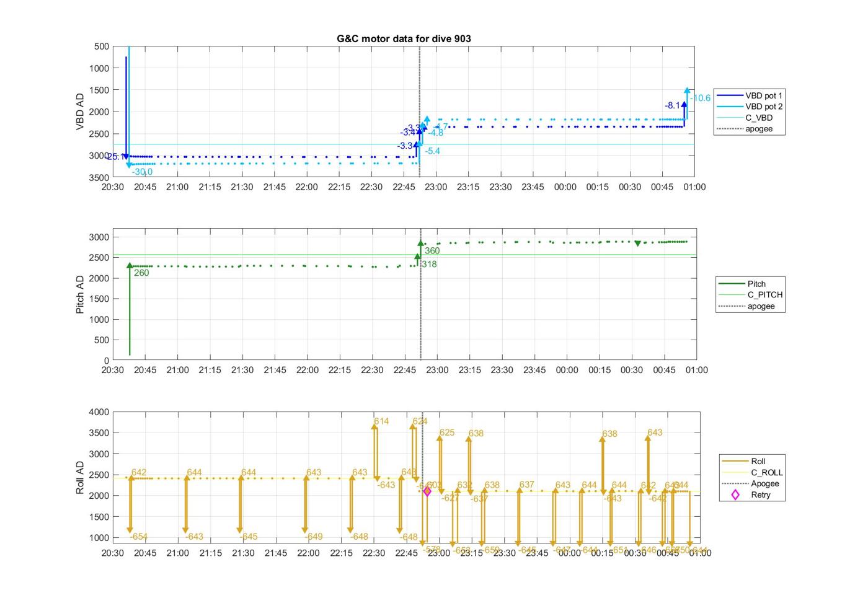Viewport: 868px width, 611px height.
Task: Click the 614 label in Roll plot
Action: click(381, 421)
